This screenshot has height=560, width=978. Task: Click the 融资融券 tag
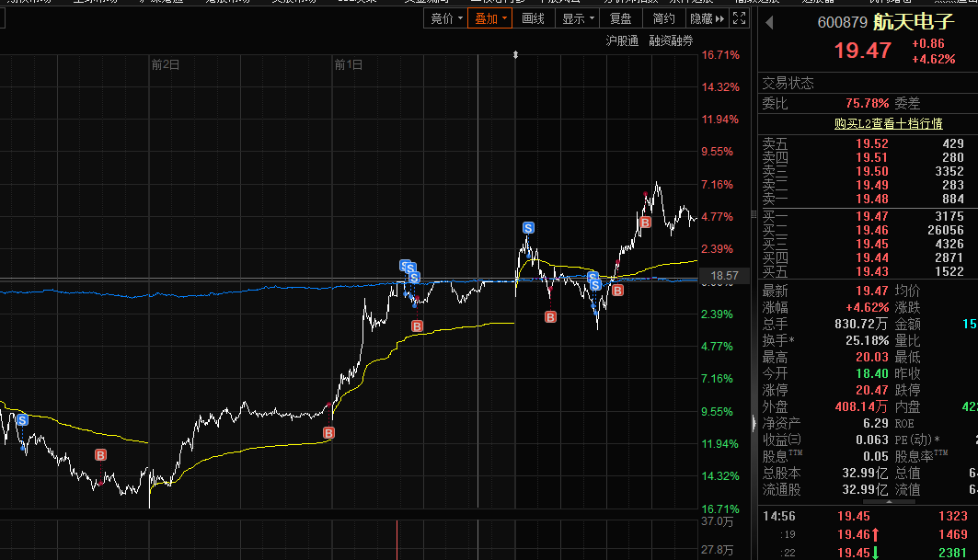pos(671,41)
